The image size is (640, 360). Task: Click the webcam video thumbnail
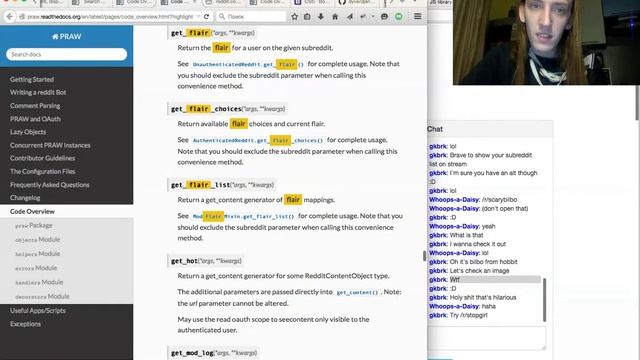pyautogui.click(x=546, y=42)
